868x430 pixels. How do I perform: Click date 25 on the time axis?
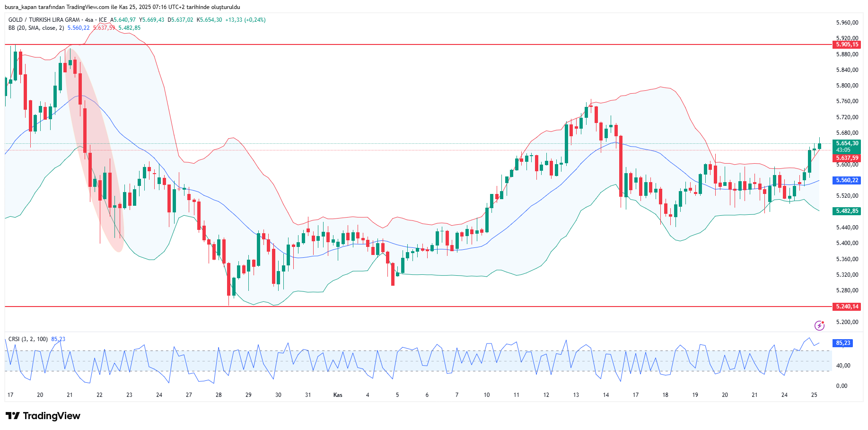point(814,395)
